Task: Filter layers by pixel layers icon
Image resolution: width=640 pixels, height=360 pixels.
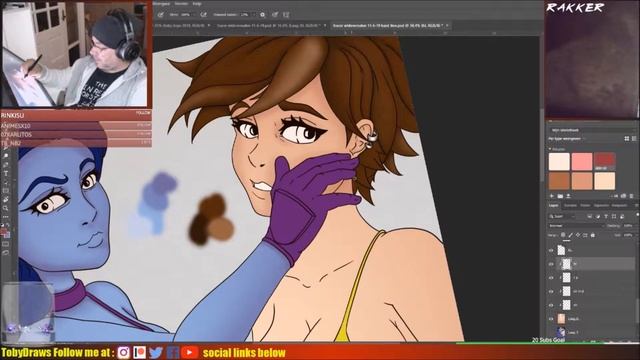Action: pyautogui.click(x=589, y=216)
